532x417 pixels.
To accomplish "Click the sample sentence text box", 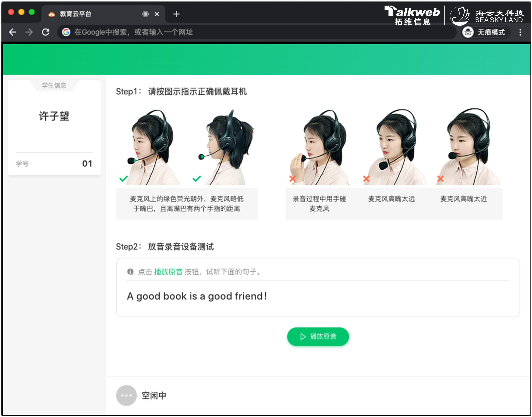I will click(x=318, y=296).
